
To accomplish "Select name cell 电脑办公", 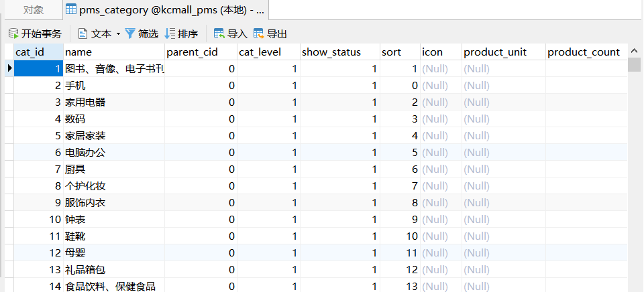I will (114, 152).
